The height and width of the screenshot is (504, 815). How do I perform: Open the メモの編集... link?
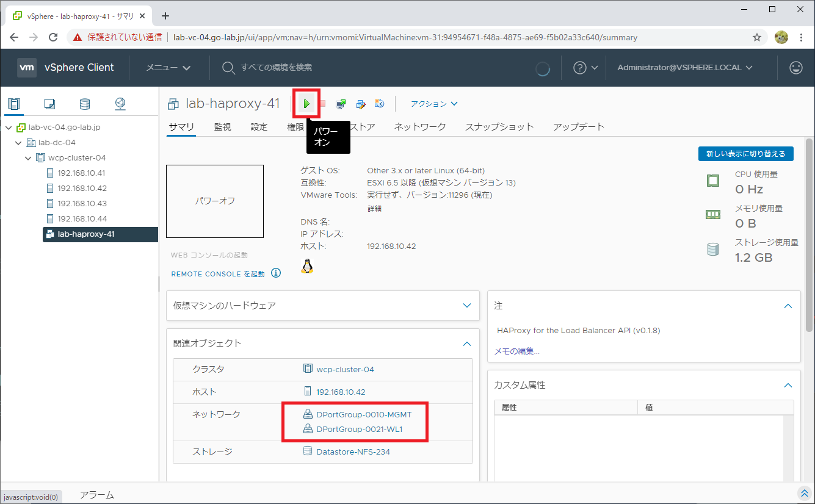[517, 351]
